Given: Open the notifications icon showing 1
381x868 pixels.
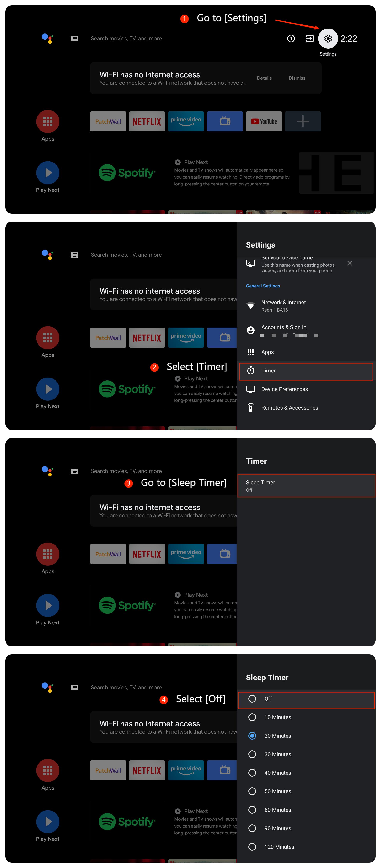Looking at the screenshot, I should (x=291, y=39).
